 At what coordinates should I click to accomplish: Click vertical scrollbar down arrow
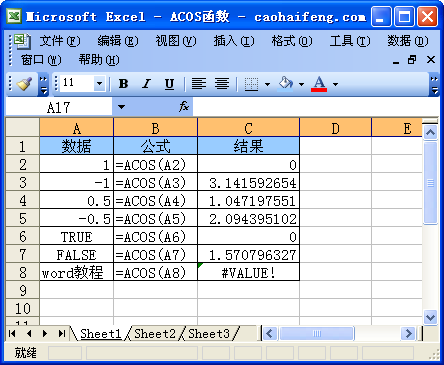click(430, 317)
